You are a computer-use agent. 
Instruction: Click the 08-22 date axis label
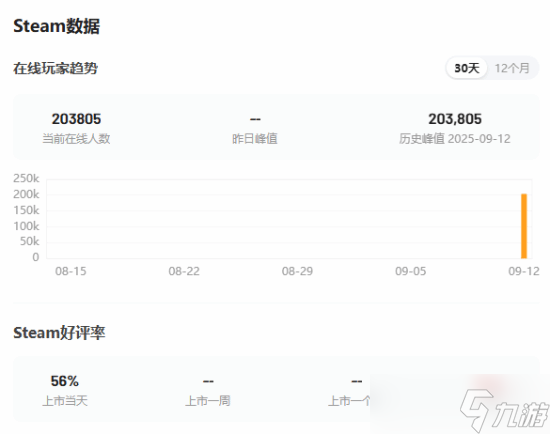point(184,271)
